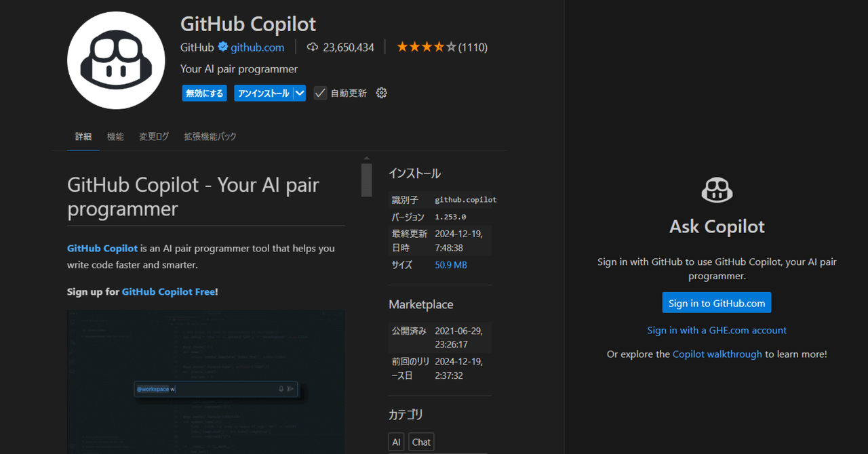Switch to the 機能 tab
The image size is (868, 454).
coord(115,136)
